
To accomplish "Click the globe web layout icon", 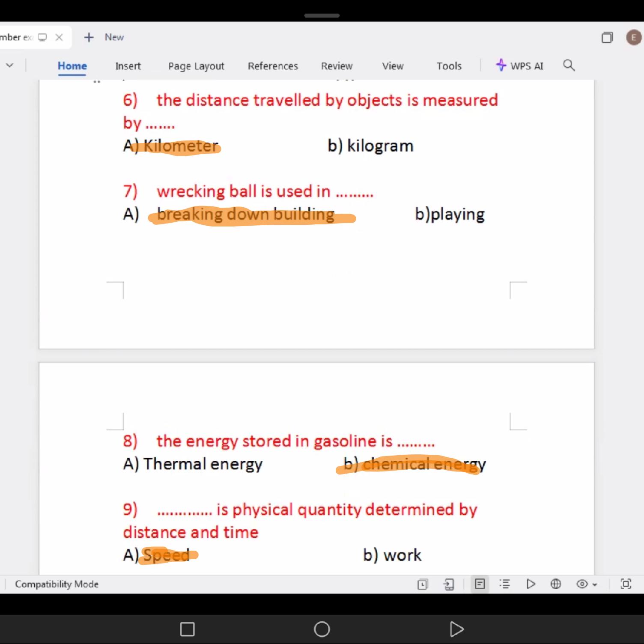I will (556, 584).
